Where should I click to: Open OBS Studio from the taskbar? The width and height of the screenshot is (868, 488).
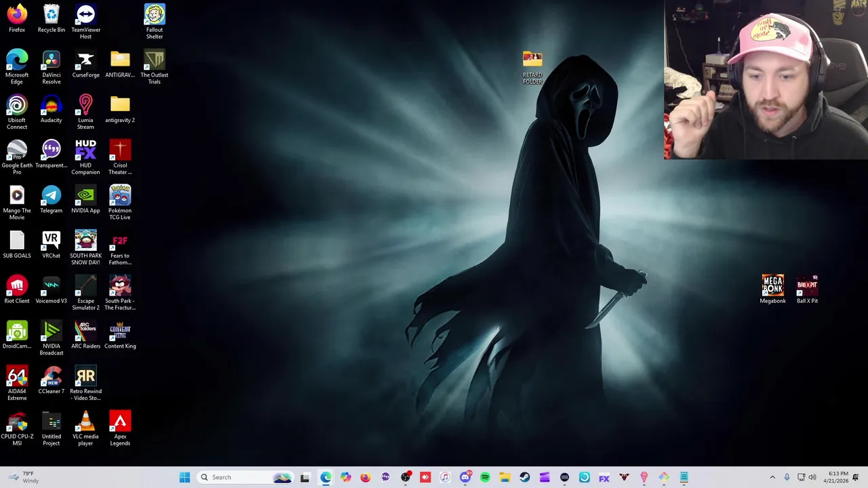[406, 477]
